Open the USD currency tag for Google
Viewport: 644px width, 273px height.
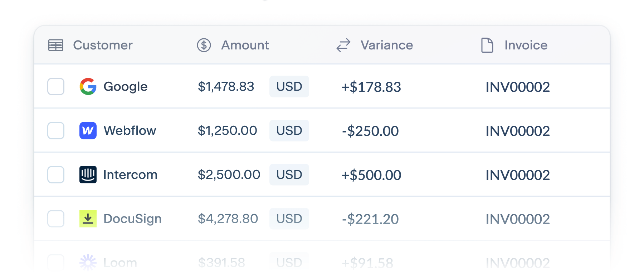pos(289,86)
